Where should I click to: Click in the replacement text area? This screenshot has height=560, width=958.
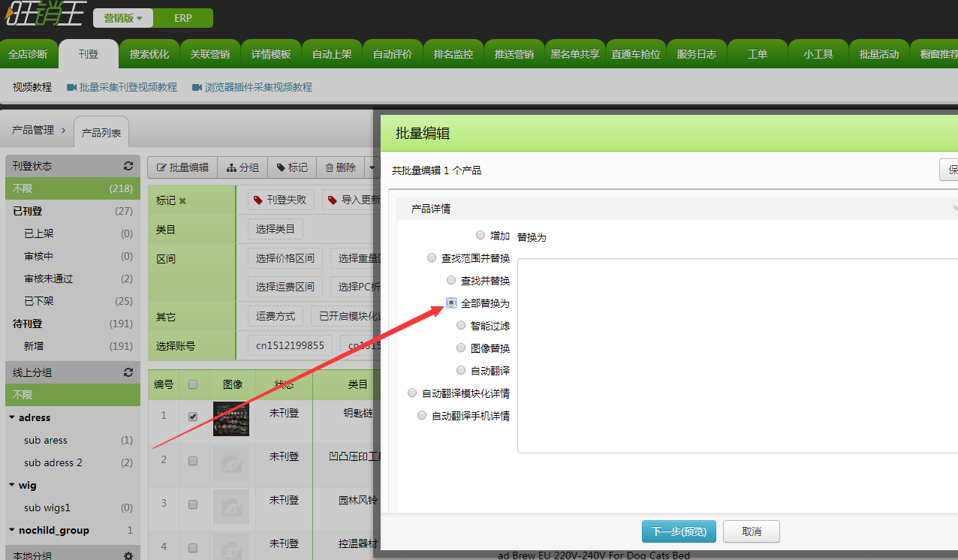click(x=737, y=356)
